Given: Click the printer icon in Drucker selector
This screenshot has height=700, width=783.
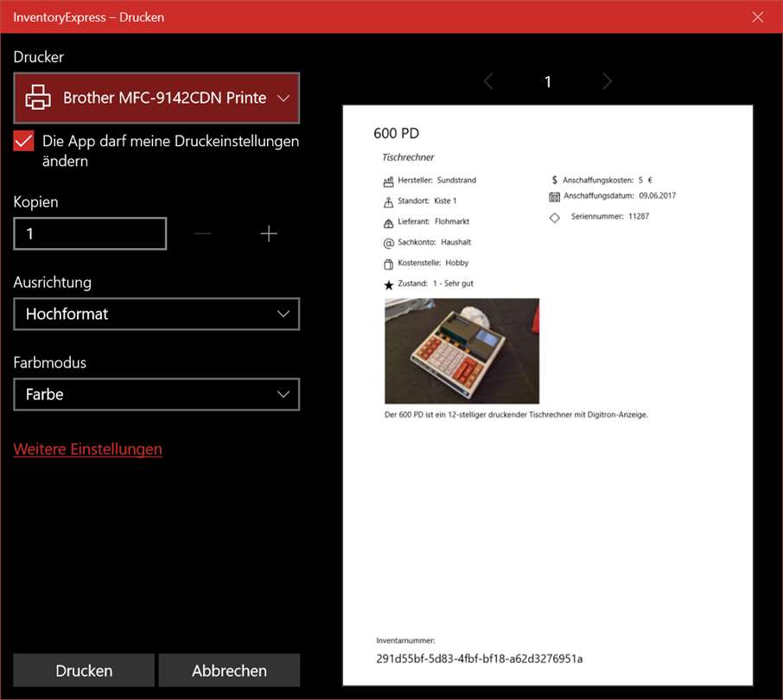Looking at the screenshot, I should pos(38,98).
